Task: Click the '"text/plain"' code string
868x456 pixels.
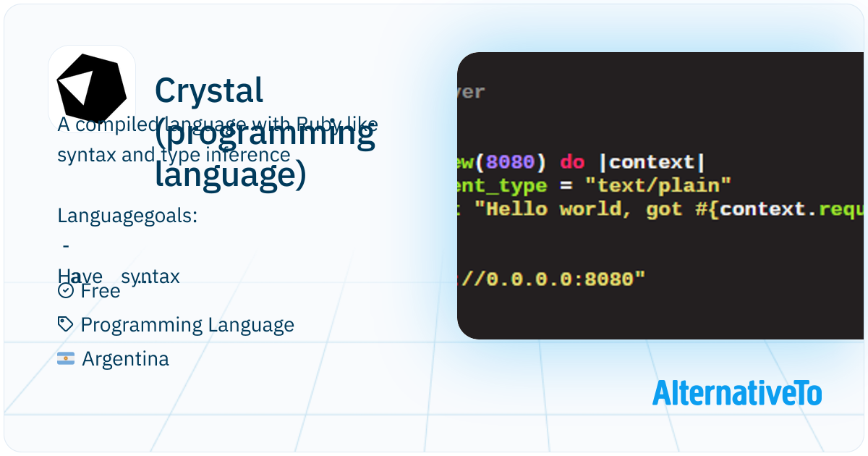Action: (659, 185)
